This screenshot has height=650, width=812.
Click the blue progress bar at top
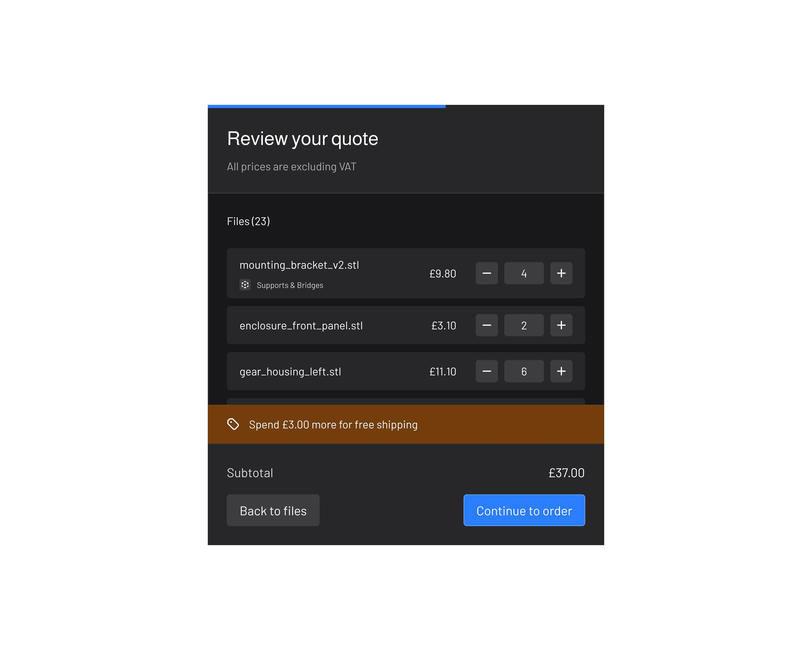coord(326,107)
